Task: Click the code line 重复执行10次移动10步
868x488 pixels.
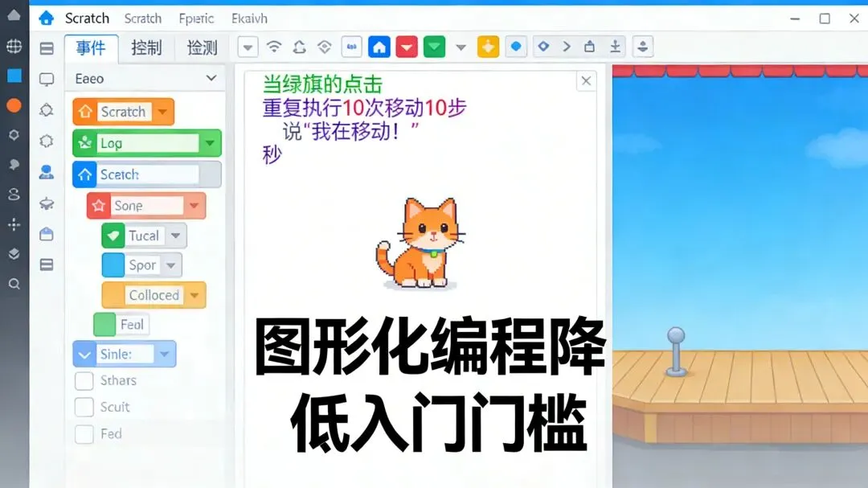Action: point(364,108)
